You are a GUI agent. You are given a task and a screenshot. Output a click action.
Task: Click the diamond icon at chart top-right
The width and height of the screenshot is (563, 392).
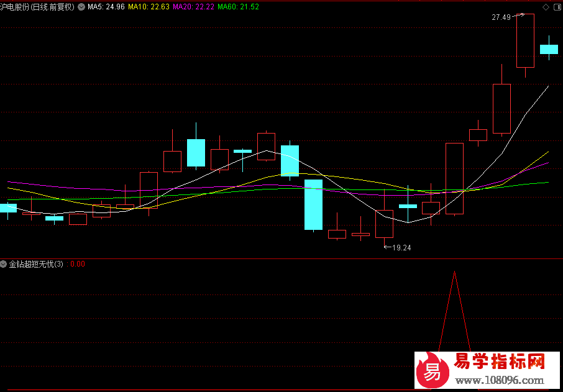pyautogui.click(x=546, y=7)
